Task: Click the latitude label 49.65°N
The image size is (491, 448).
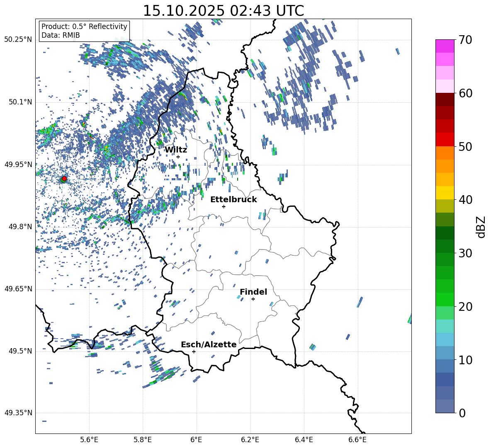Action: point(18,289)
